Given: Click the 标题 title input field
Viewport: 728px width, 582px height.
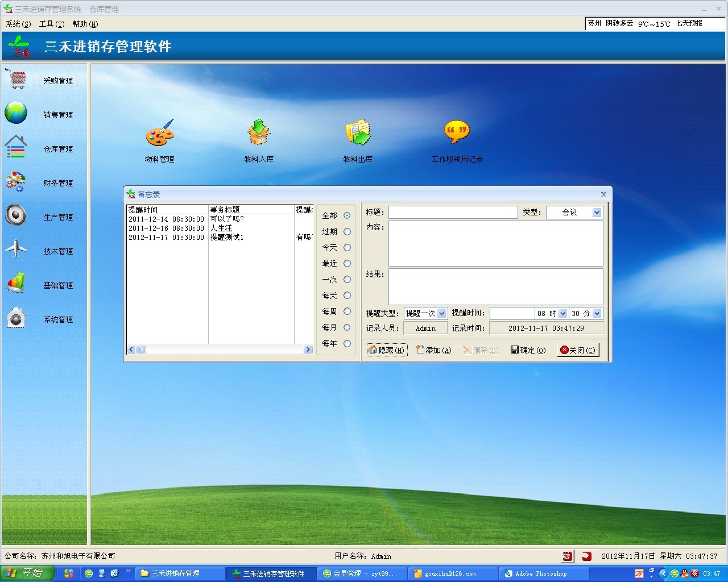Looking at the screenshot, I should pos(453,212).
